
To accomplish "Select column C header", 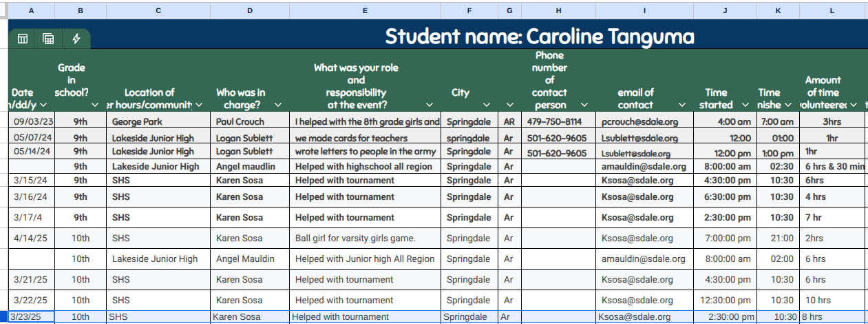I will click(158, 10).
